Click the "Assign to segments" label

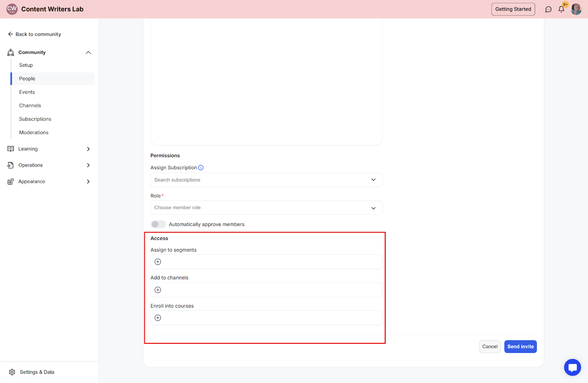[173, 250]
